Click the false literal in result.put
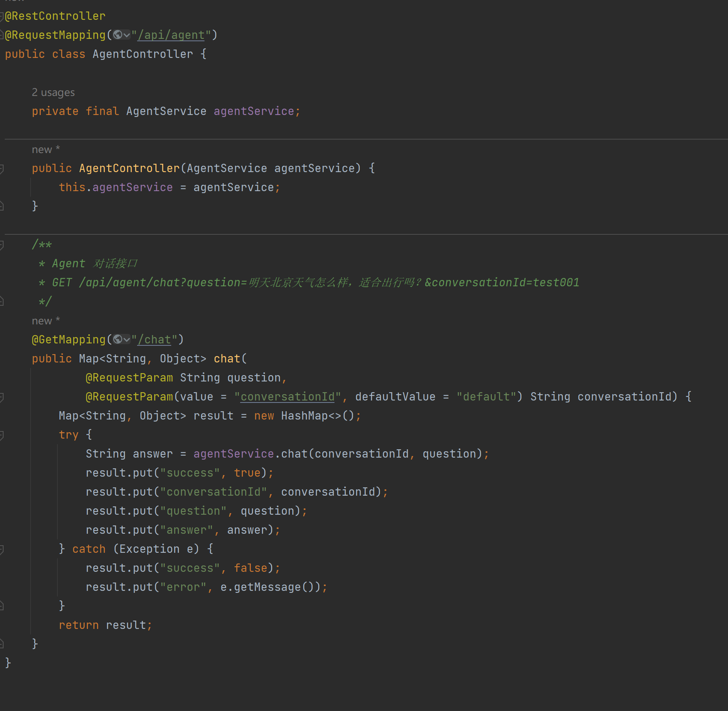This screenshot has height=711, width=728. (250, 568)
